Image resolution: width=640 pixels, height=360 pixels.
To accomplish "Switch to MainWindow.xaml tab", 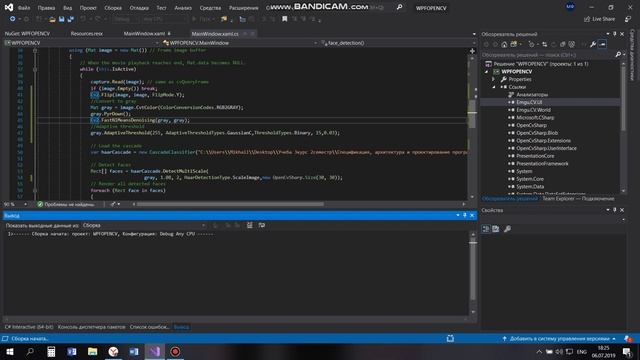I will tap(144, 33).
